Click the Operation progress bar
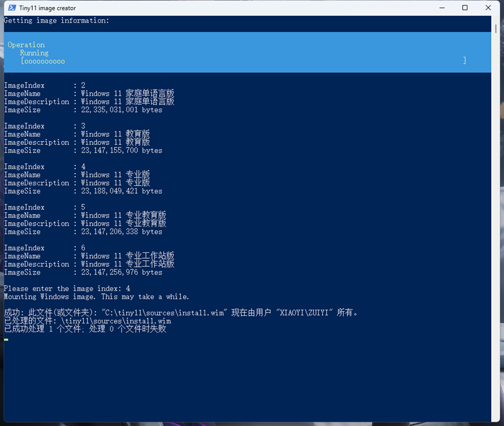The width and height of the screenshot is (504, 426). (x=244, y=61)
